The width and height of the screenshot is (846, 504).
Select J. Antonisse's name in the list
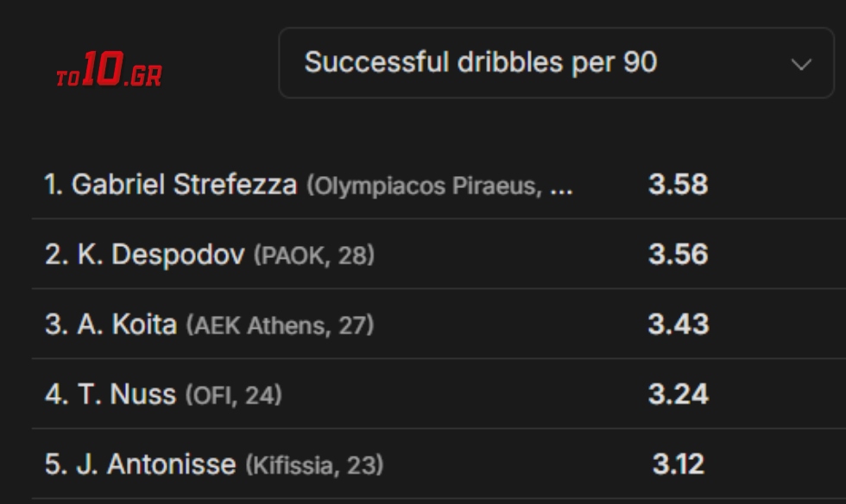pos(171,464)
